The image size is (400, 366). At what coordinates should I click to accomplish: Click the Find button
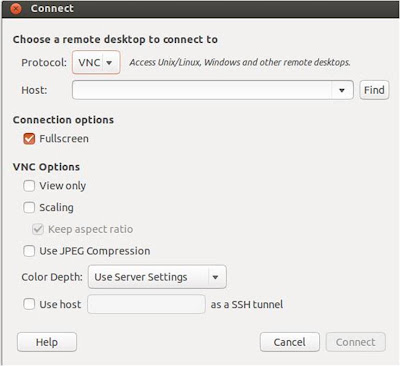pos(374,90)
